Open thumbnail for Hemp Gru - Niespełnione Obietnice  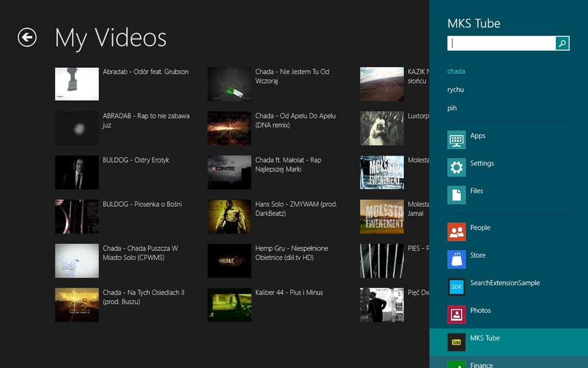point(230,260)
